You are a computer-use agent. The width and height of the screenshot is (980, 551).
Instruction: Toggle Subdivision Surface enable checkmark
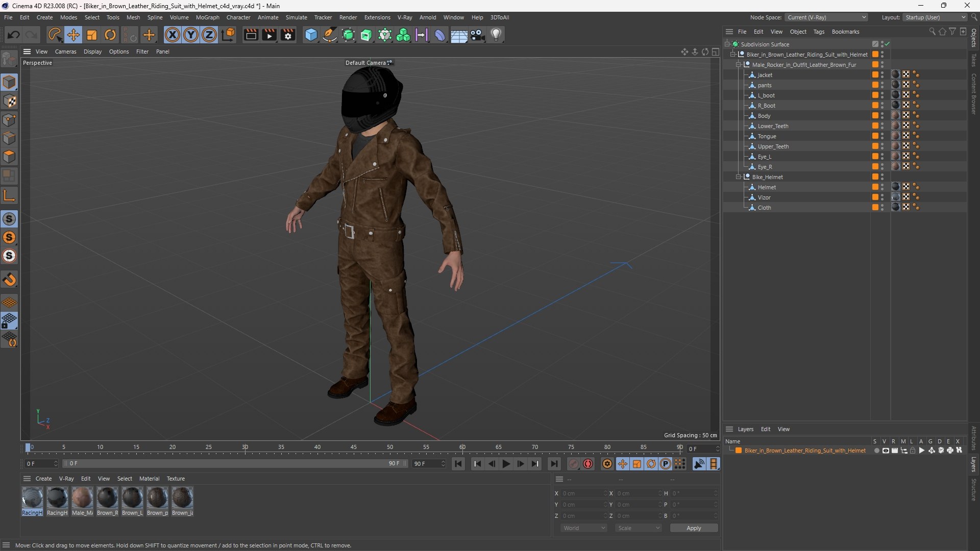[887, 44]
